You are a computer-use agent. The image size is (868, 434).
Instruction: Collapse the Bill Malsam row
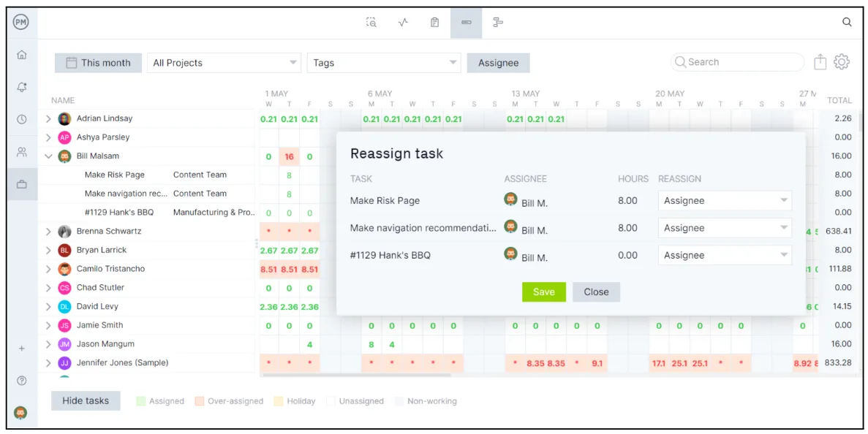[49, 156]
